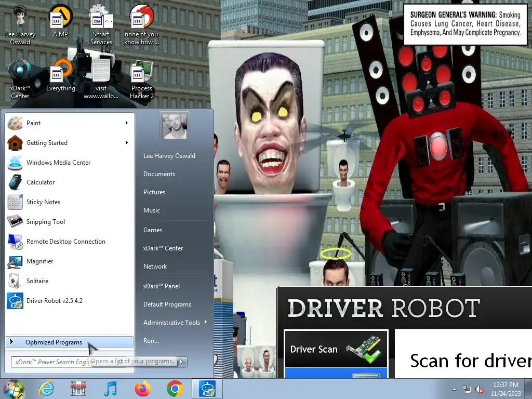Launch Firefox from the taskbar

[x=143, y=389]
